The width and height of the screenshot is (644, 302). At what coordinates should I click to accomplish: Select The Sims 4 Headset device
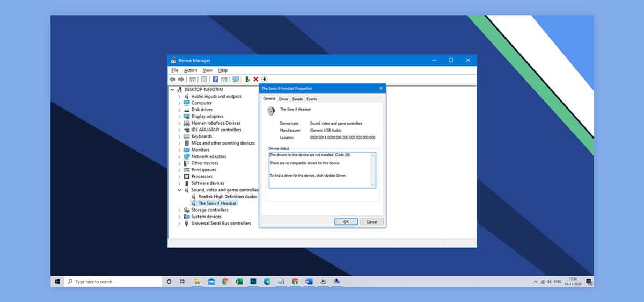(x=217, y=203)
